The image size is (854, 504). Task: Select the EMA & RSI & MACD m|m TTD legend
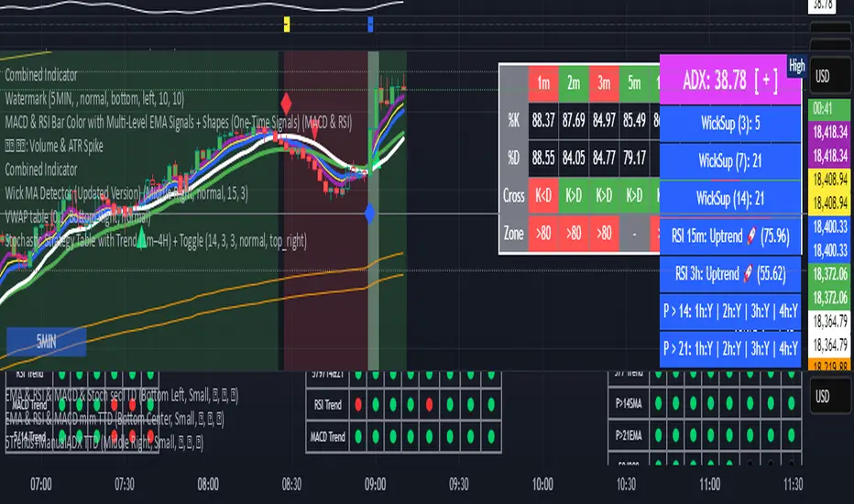[x=115, y=419]
